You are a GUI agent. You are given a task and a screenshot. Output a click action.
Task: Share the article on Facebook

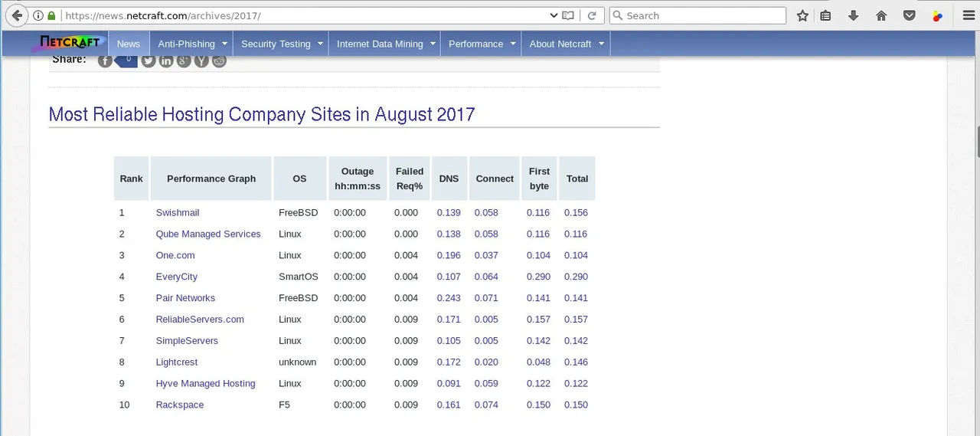(x=105, y=61)
